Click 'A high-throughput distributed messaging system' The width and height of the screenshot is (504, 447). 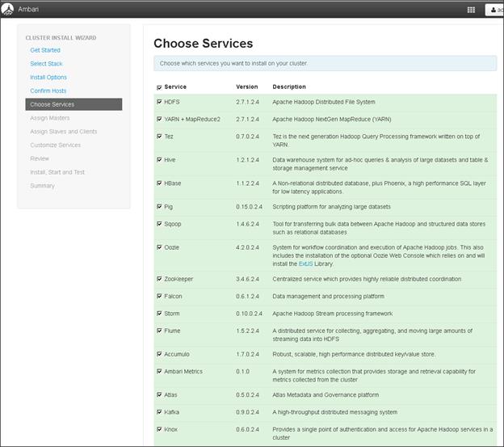[334, 412]
